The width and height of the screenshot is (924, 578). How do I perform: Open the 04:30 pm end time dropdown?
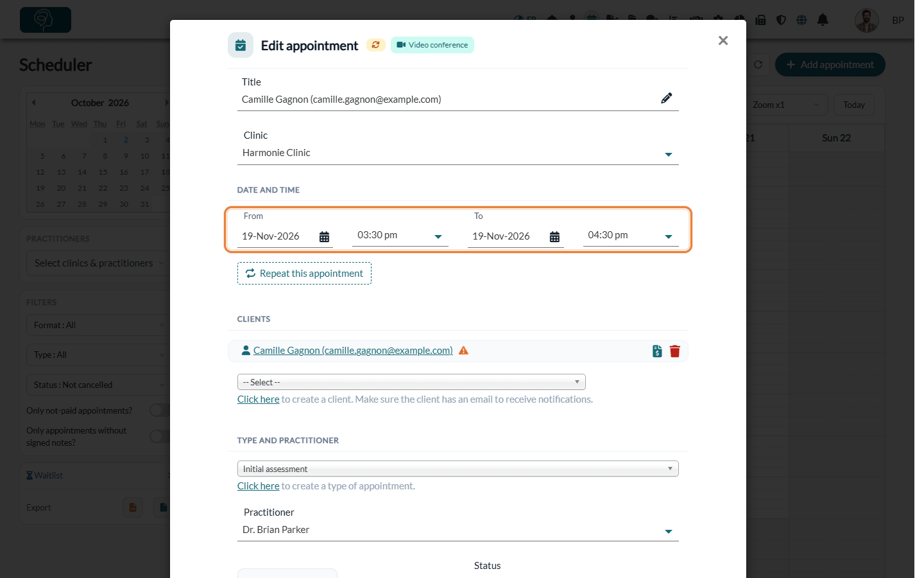click(631, 236)
